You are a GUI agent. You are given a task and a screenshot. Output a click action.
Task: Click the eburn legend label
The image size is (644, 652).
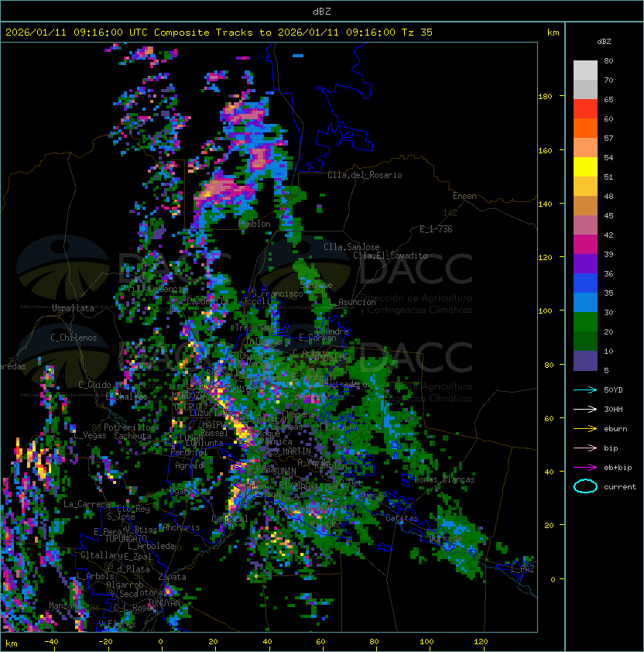[x=615, y=429]
